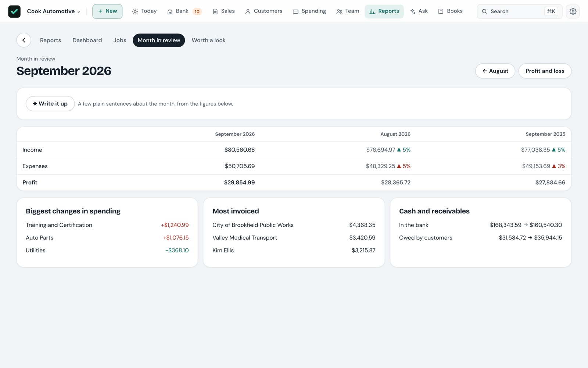
Task: Open the Cook Automotive company dropdown
Action: [x=53, y=11]
